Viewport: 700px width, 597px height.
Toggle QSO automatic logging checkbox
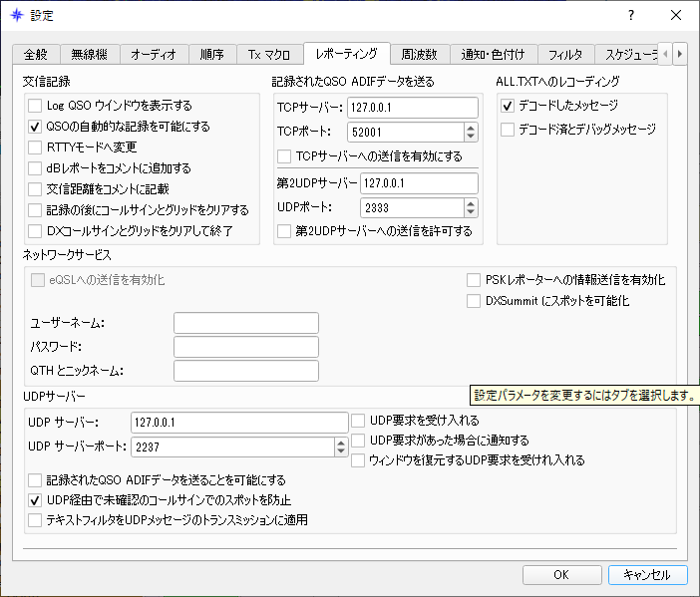(36, 127)
